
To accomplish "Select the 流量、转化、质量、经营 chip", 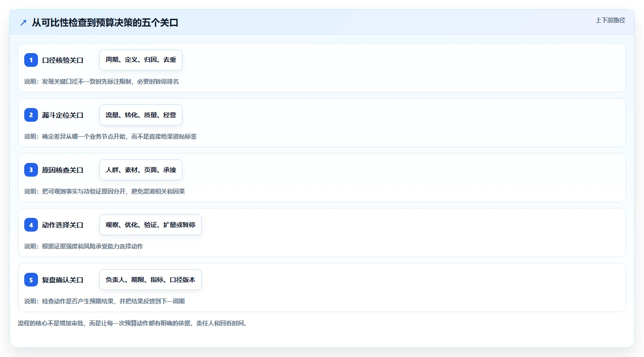I will (x=141, y=115).
